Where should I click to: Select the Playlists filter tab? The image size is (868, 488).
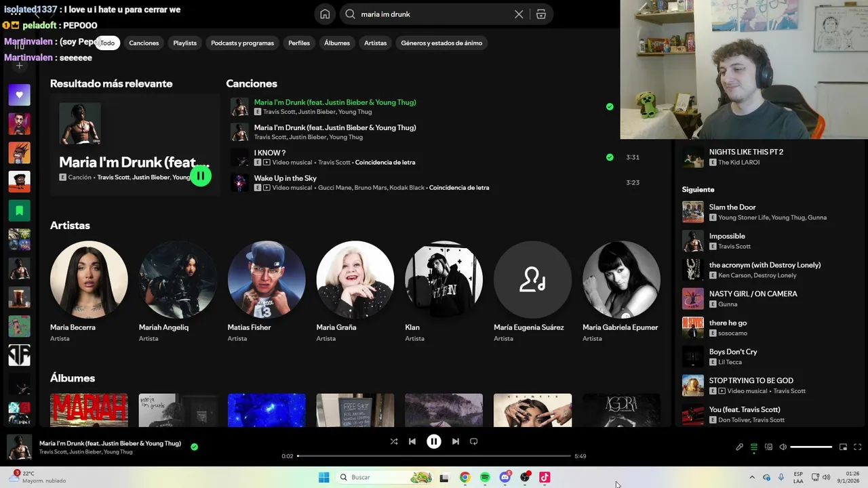184,43
